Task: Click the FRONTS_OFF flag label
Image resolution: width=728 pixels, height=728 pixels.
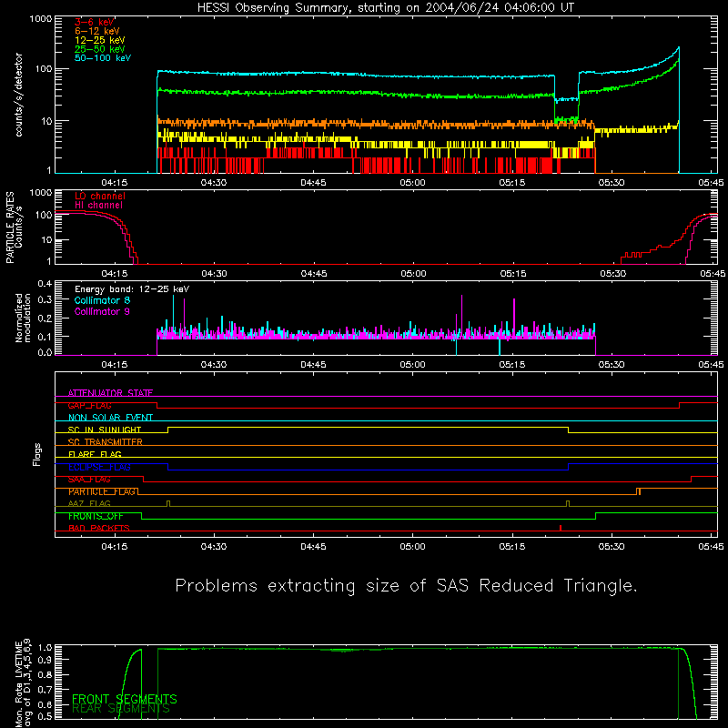Action: pyautogui.click(x=96, y=516)
